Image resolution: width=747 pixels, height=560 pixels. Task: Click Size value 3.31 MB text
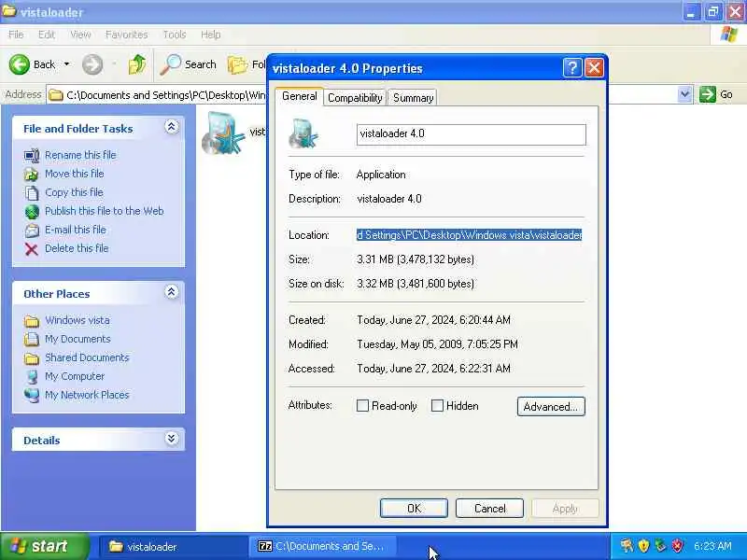(416, 259)
